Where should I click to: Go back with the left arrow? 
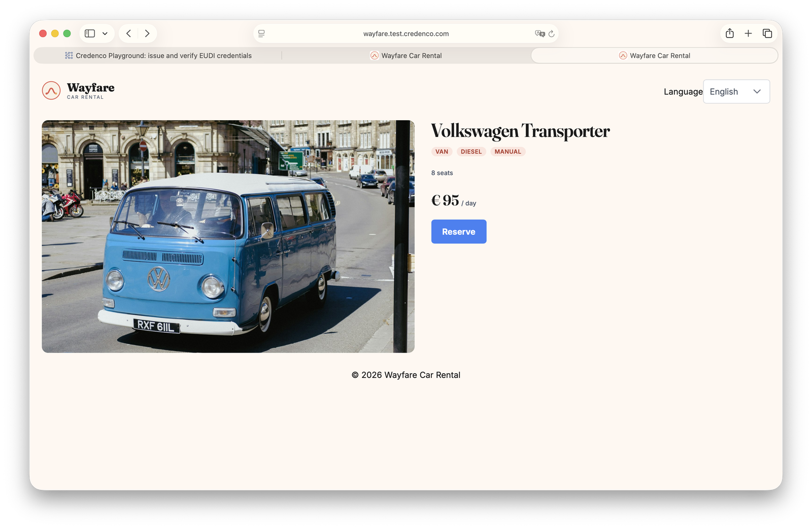[129, 33]
